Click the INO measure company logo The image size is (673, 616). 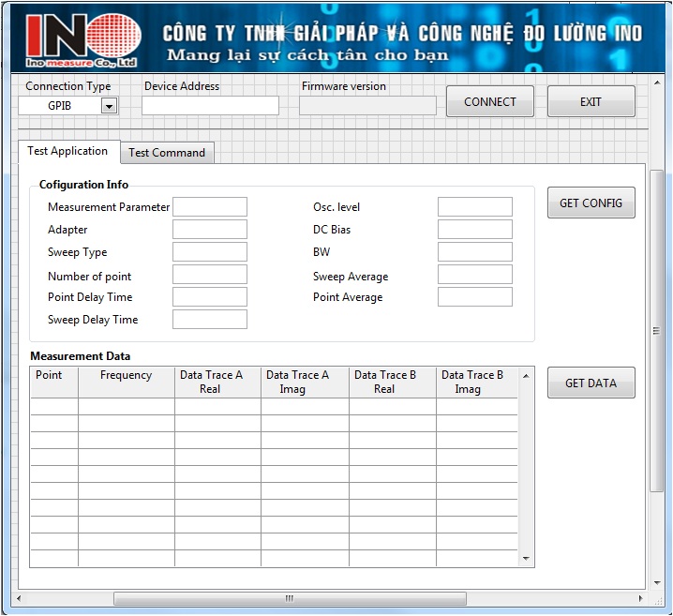83,41
